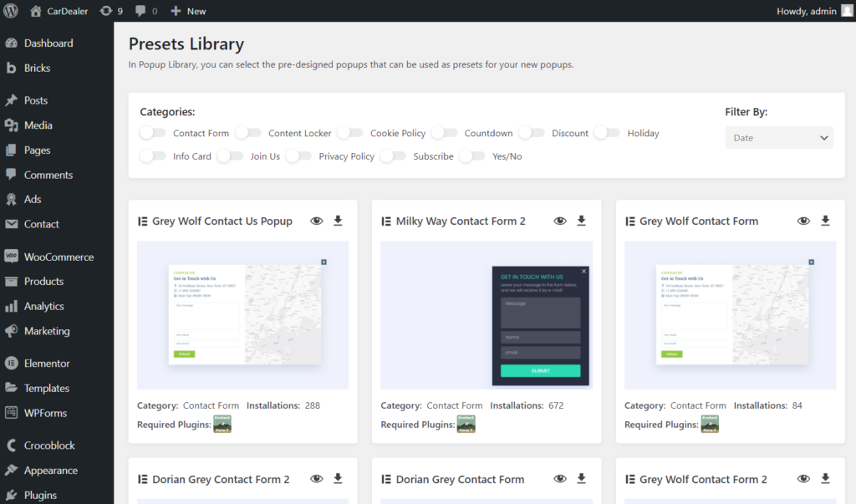Download Dorian Grey Contact Form 2
This screenshot has width=856, height=504.
click(x=338, y=478)
